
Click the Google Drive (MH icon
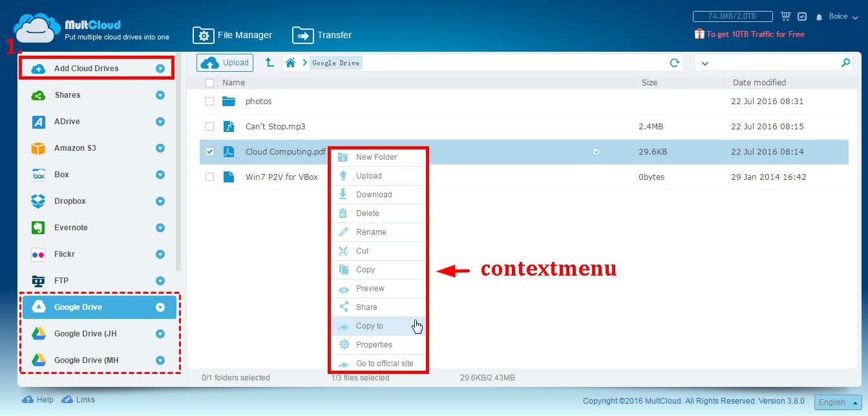click(x=39, y=360)
